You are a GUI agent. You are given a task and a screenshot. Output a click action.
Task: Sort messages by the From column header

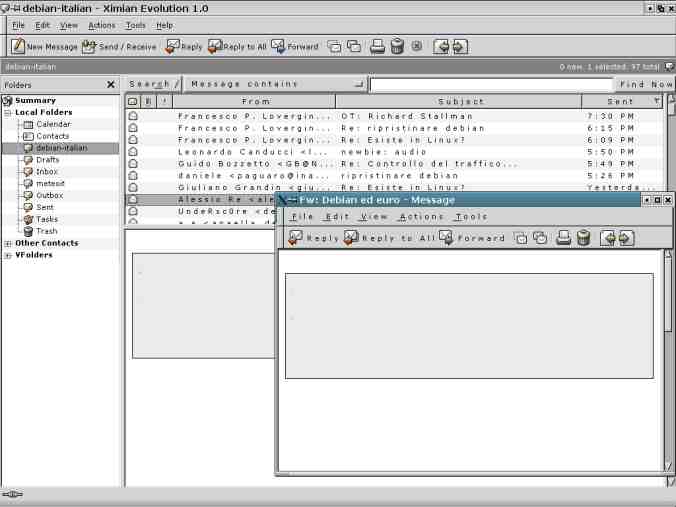coord(254,101)
